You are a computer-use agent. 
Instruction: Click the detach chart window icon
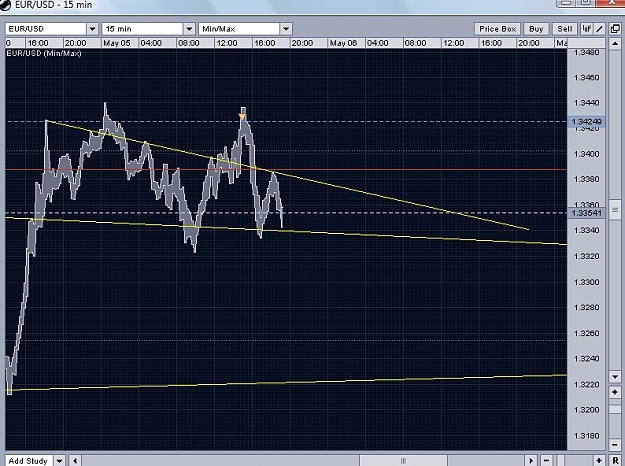click(615, 29)
